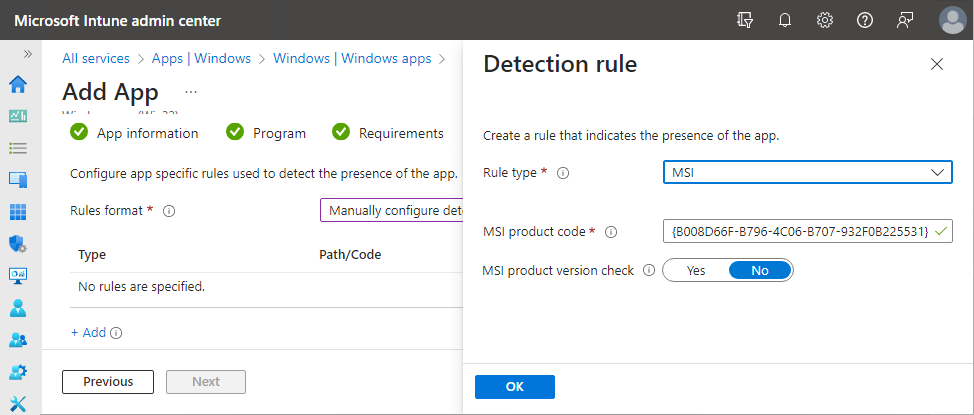Open Endpoint security shield icon

pos(18,244)
